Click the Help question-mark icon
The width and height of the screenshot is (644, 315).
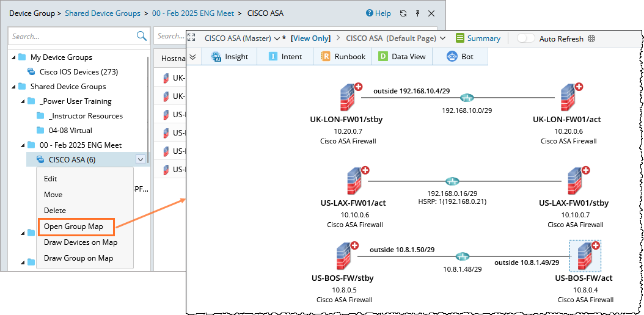point(370,13)
